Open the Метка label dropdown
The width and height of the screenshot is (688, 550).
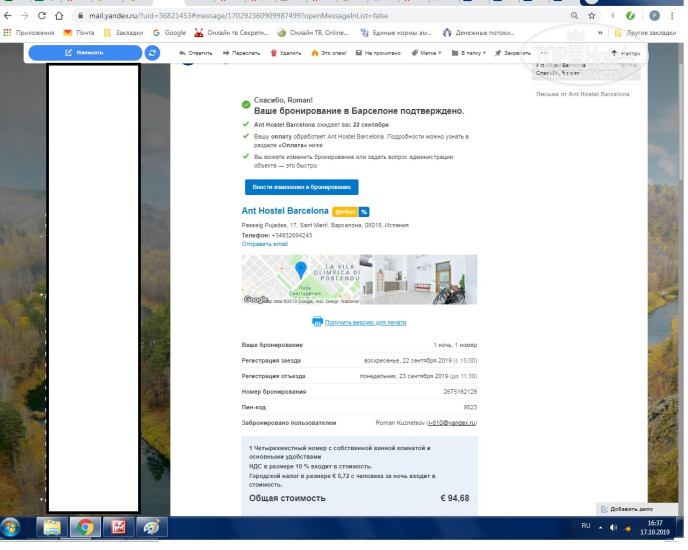pos(427,52)
